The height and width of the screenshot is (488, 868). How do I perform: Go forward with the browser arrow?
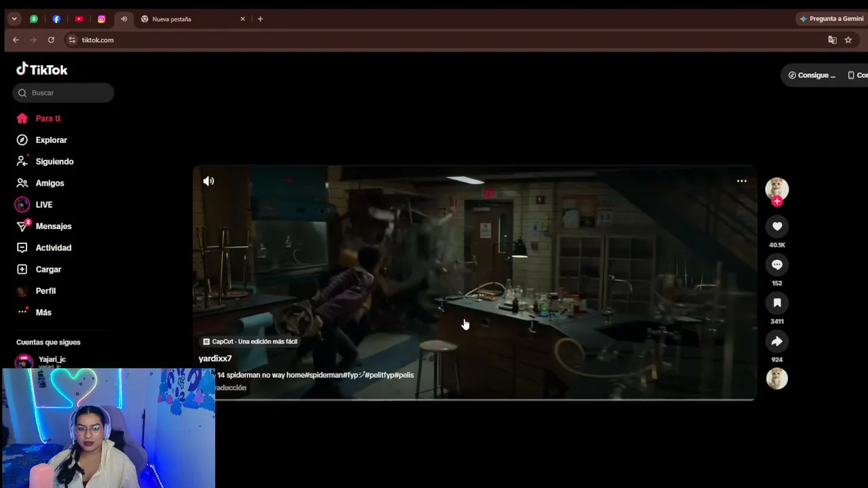(33, 40)
